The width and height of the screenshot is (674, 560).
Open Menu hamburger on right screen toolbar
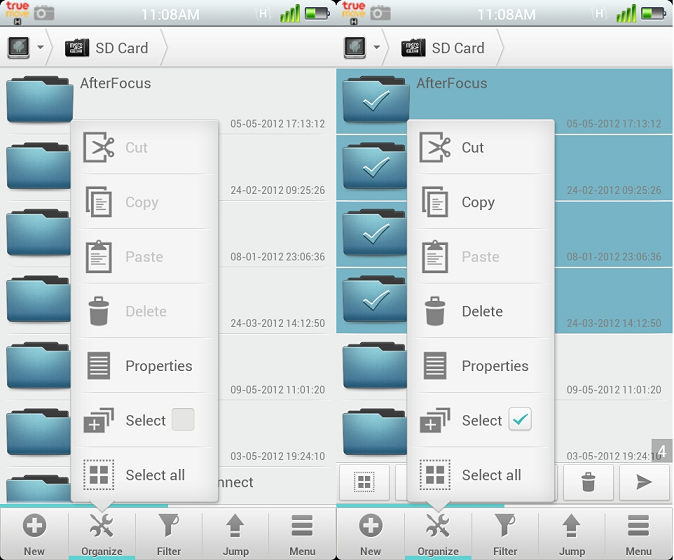pos(639,532)
